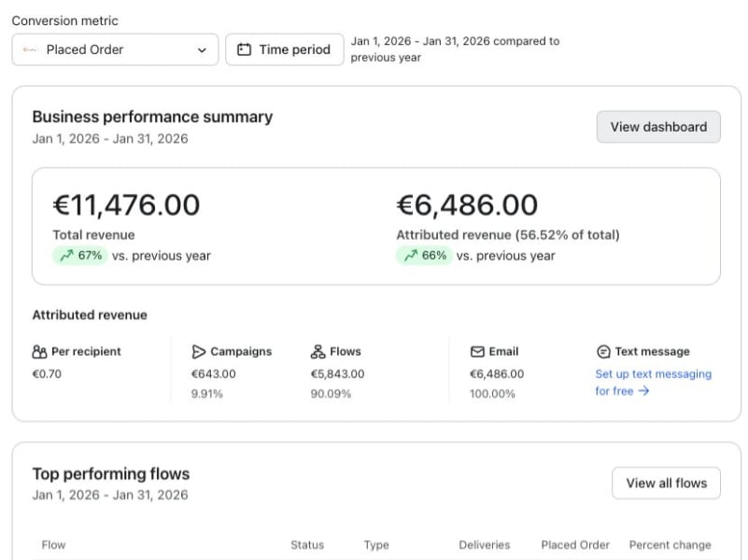Click the 'Per recipient' label
The image size is (748, 560).
tap(86, 352)
